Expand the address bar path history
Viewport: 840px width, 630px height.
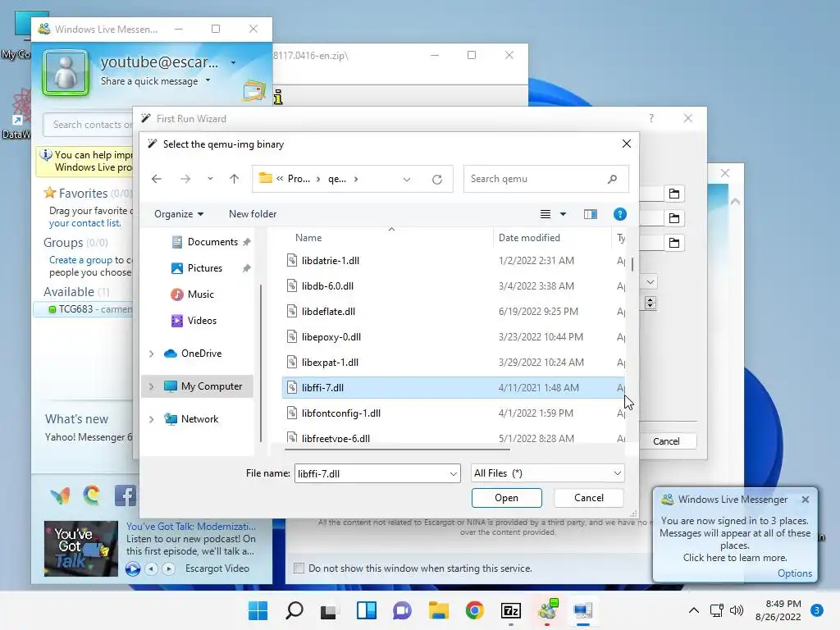point(407,180)
